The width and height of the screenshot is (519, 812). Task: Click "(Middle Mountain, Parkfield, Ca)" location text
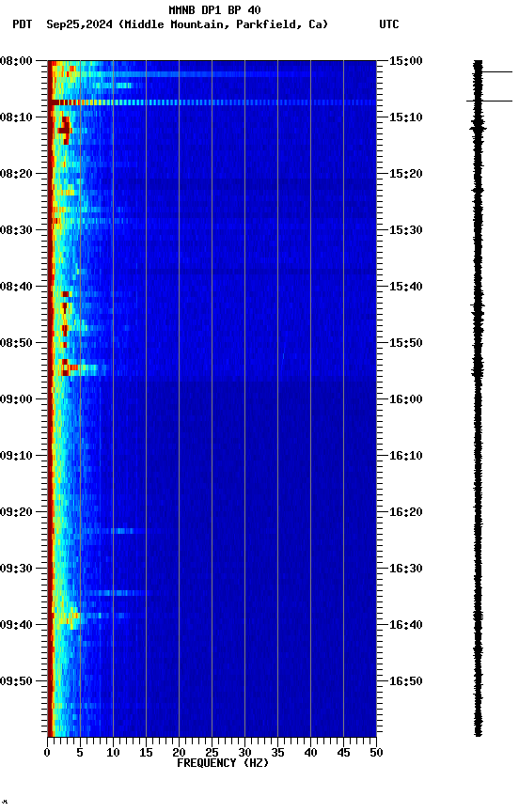223,24
